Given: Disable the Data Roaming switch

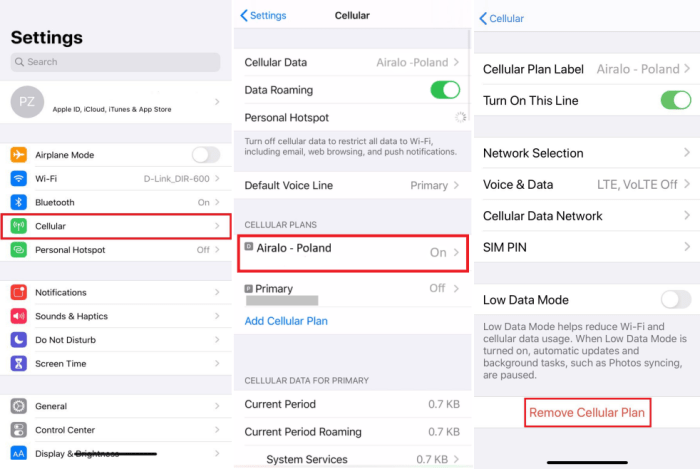Looking at the screenshot, I should click(445, 90).
